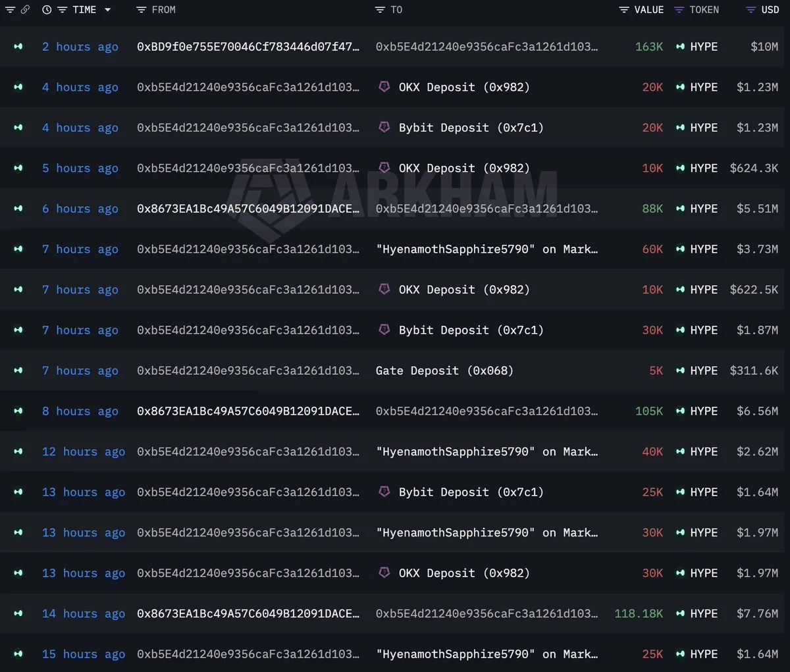790x672 pixels.
Task: Click the 14 hours ago timestamp
Action: tap(84, 613)
